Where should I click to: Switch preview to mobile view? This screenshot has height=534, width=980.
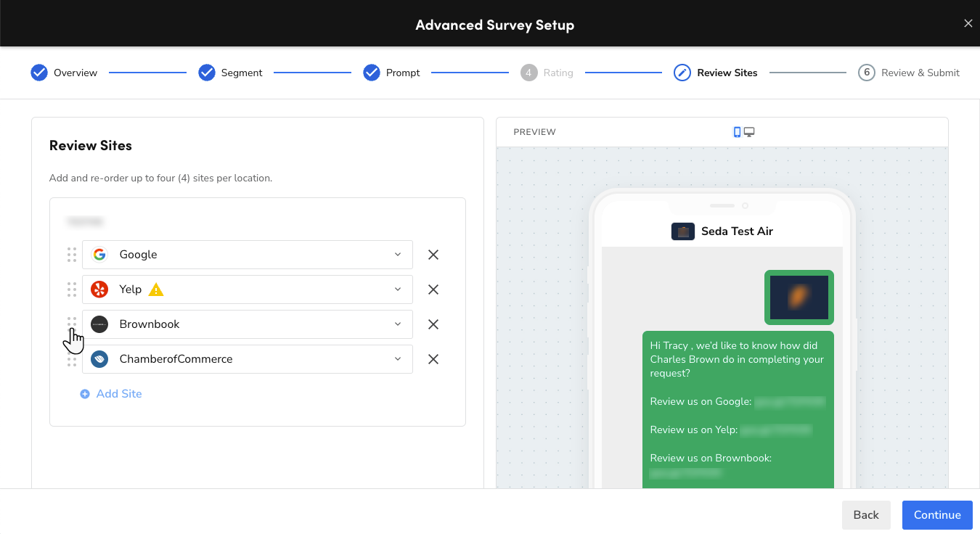tap(738, 131)
